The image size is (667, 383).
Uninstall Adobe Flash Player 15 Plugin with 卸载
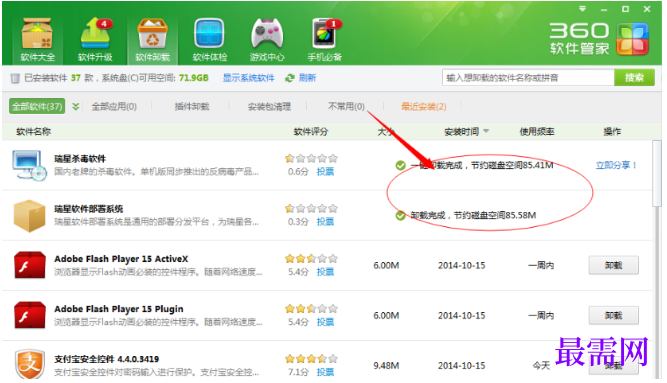613,316
